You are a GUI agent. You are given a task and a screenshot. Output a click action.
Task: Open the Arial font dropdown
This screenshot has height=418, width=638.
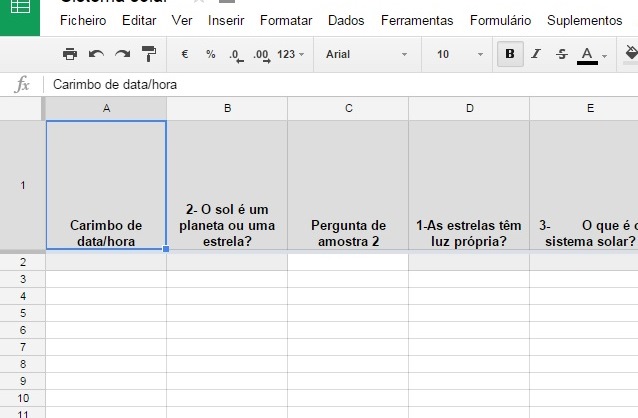366,54
